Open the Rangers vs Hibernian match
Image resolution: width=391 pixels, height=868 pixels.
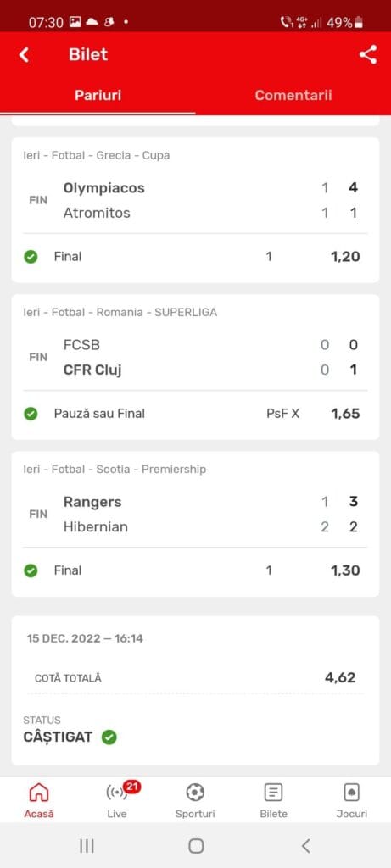click(195, 515)
